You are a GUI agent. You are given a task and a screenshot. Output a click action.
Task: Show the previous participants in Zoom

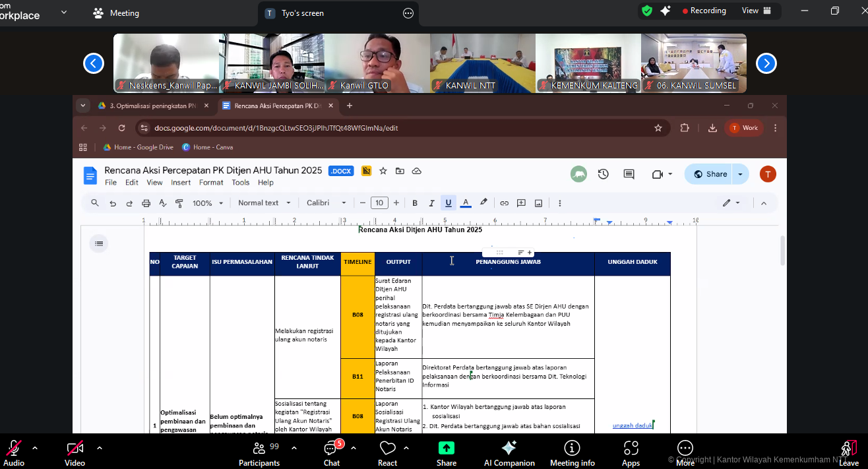pos(94,63)
